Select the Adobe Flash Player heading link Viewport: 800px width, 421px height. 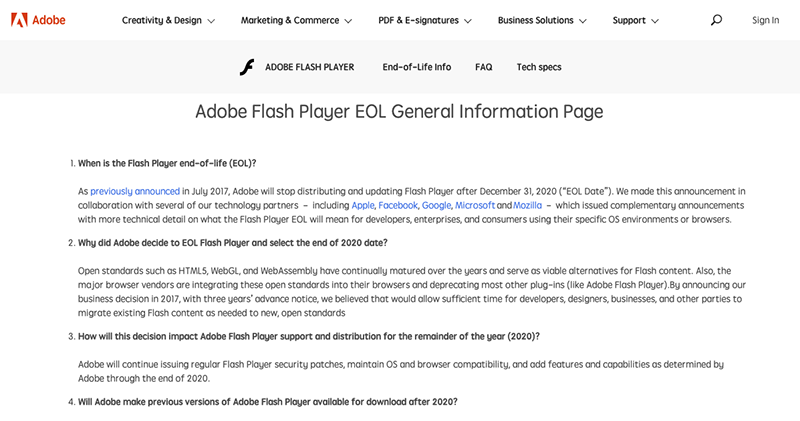[x=309, y=67]
